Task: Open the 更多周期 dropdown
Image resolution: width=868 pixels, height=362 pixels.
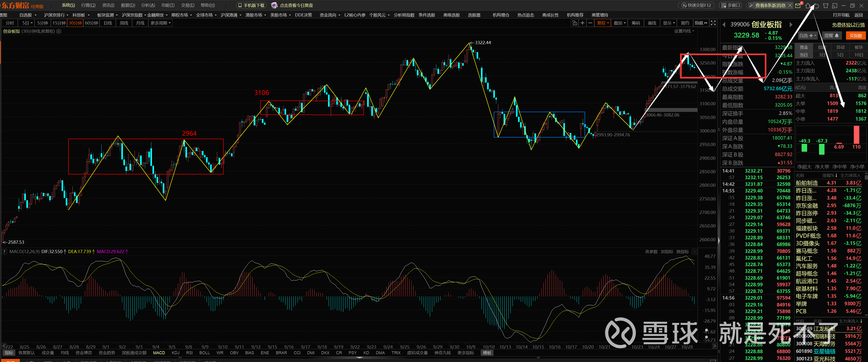Action: coord(160,23)
